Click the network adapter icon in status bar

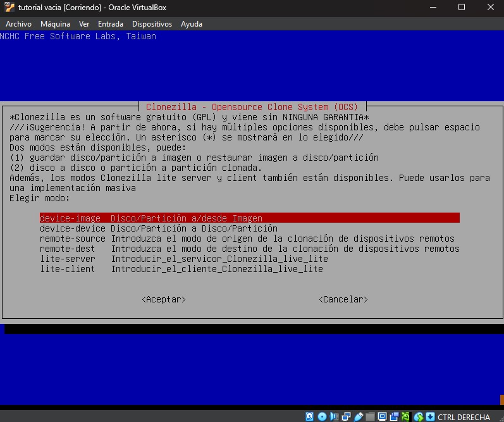click(346, 417)
